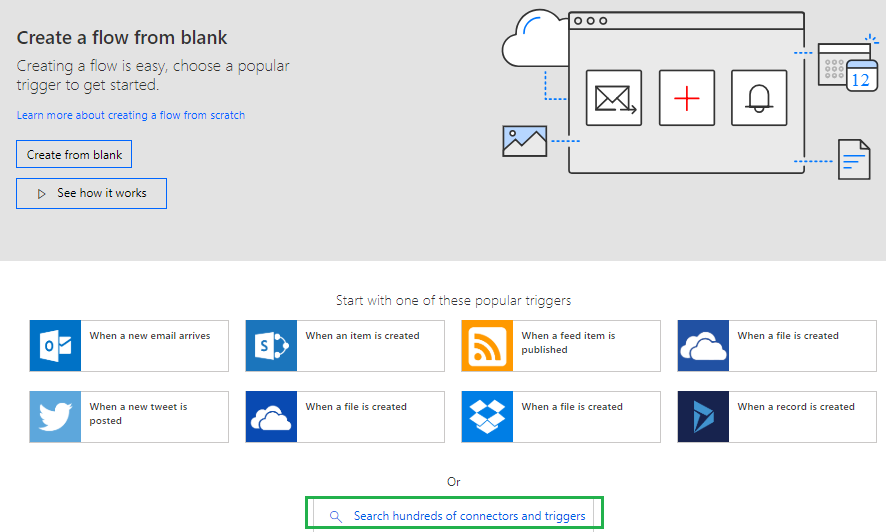
Task: Select the Dropbox When a file is created text
Action: (x=572, y=407)
